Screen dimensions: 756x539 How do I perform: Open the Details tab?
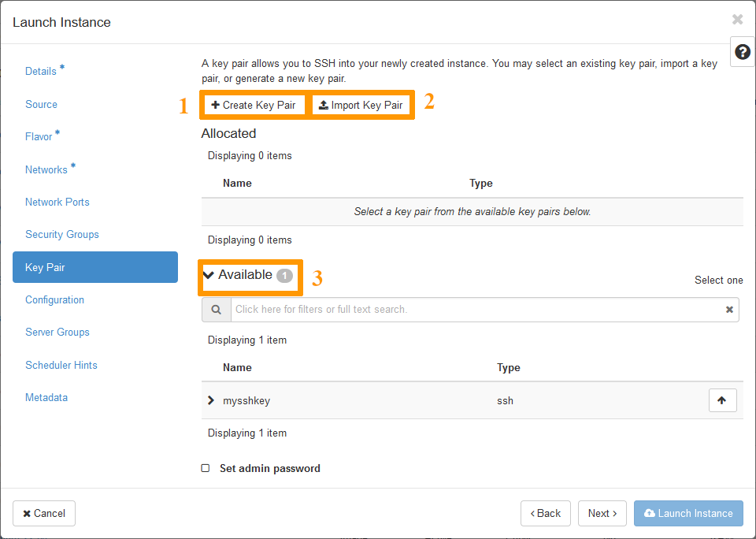pos(41,71)
